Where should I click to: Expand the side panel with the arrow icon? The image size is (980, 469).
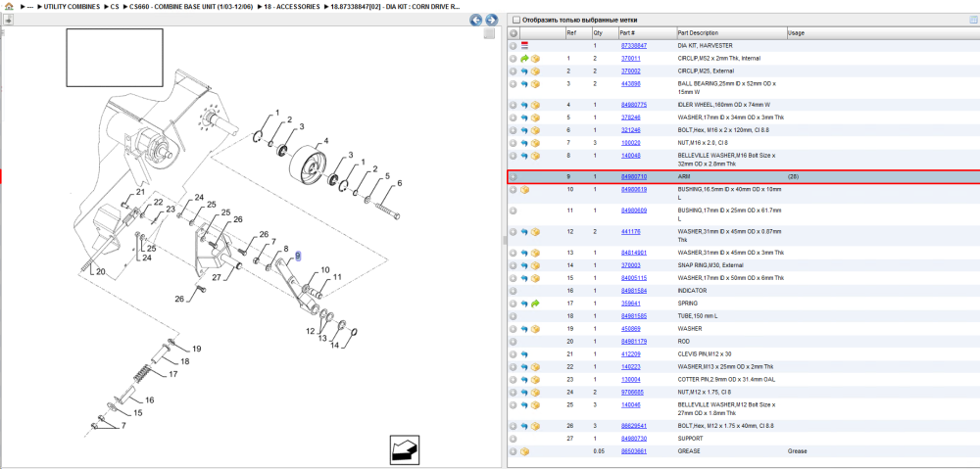coord(8,20)
